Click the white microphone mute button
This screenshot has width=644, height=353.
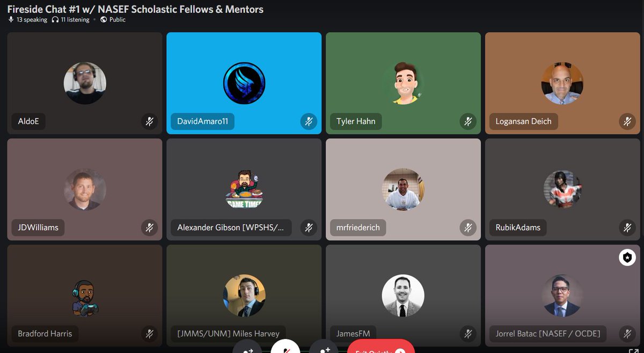(x=285, y=349)
